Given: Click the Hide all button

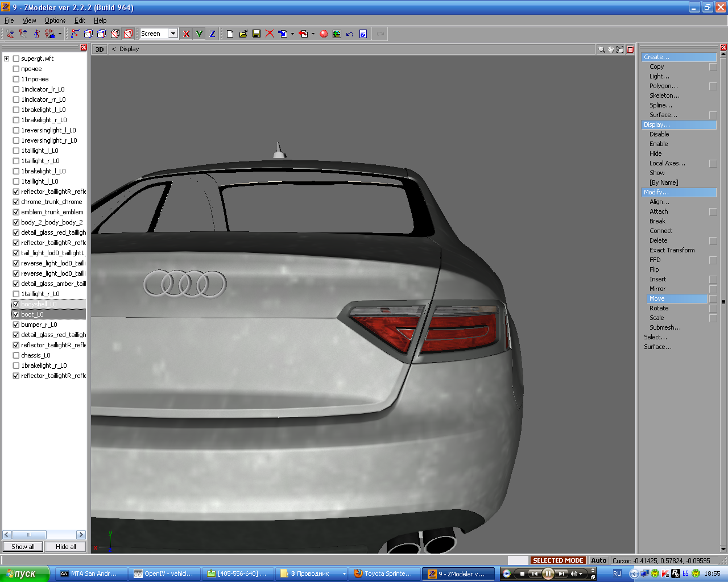Looking at the screenshot, I should pos(66,547).
